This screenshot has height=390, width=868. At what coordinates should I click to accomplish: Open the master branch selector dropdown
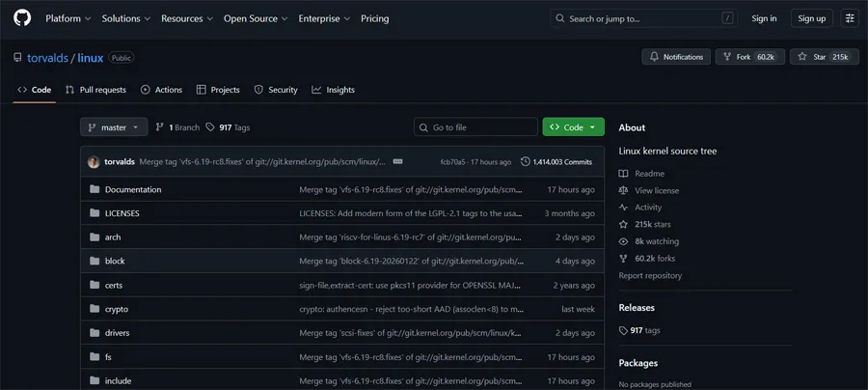pyautogui.click(x=114, y=127)
